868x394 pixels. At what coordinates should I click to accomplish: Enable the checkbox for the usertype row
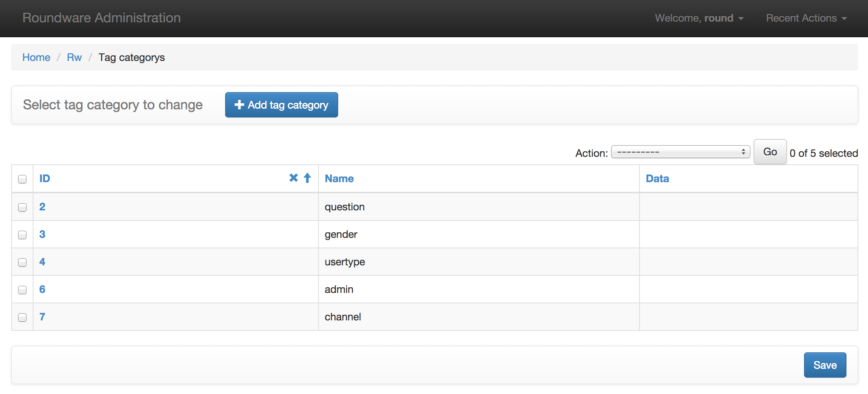pos(22,262)
